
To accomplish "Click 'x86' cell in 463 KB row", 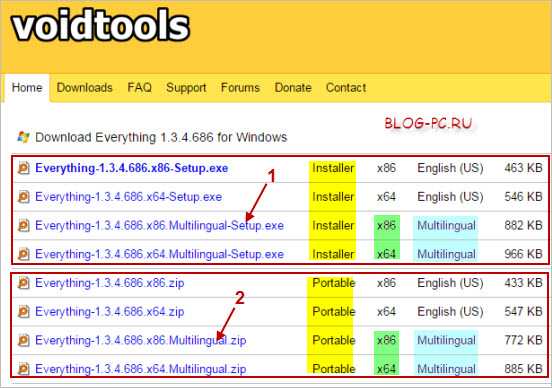I will point(386,168).
